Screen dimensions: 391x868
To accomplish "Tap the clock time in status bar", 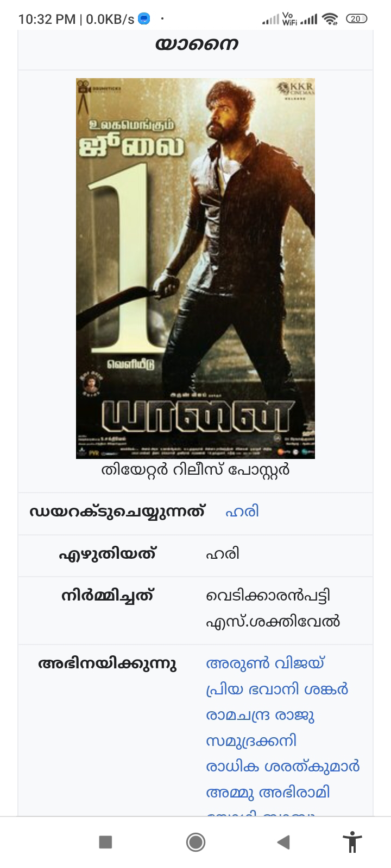I will [x=47, y=19].
